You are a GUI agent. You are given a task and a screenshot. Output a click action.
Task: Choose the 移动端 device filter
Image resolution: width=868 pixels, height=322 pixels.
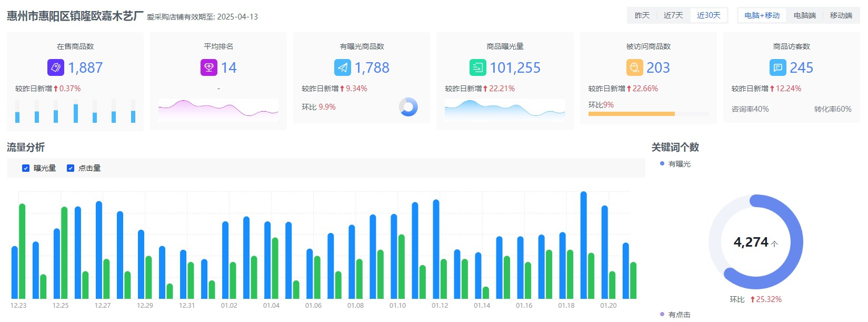click(x=841, y=15)
